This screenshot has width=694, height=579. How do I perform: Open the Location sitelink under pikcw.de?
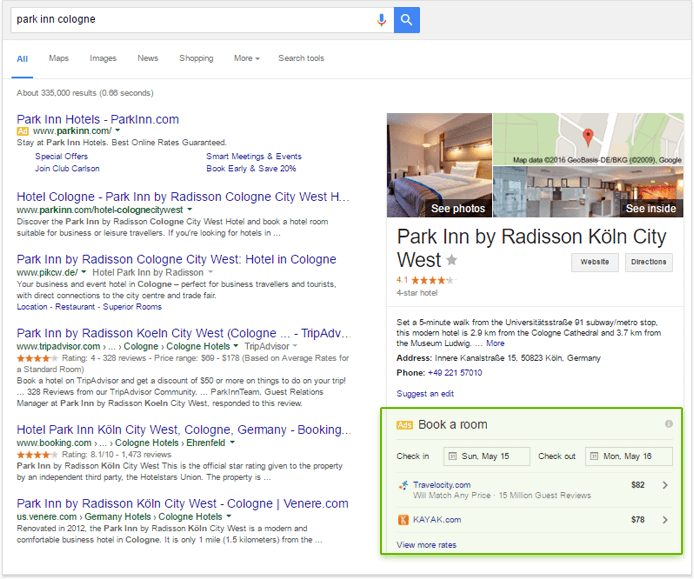pyautogui.click(x=32, y=307)
